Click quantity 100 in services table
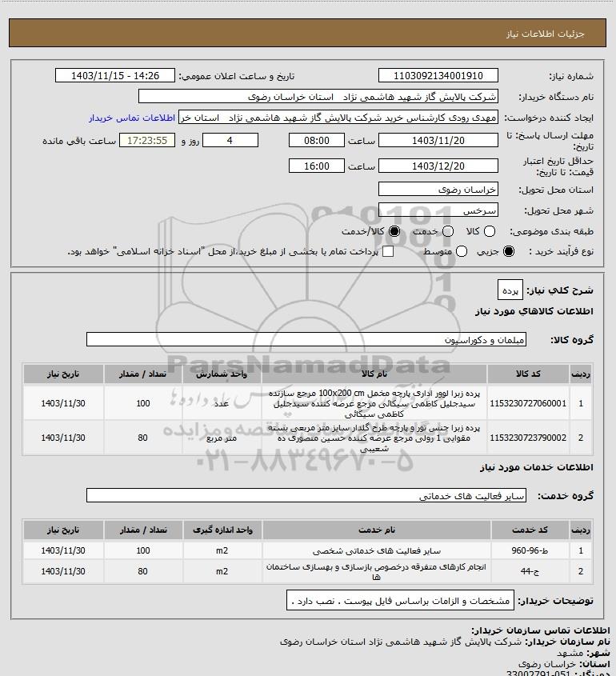This screenshot has height=676, width=616. (x=142, y=550)
